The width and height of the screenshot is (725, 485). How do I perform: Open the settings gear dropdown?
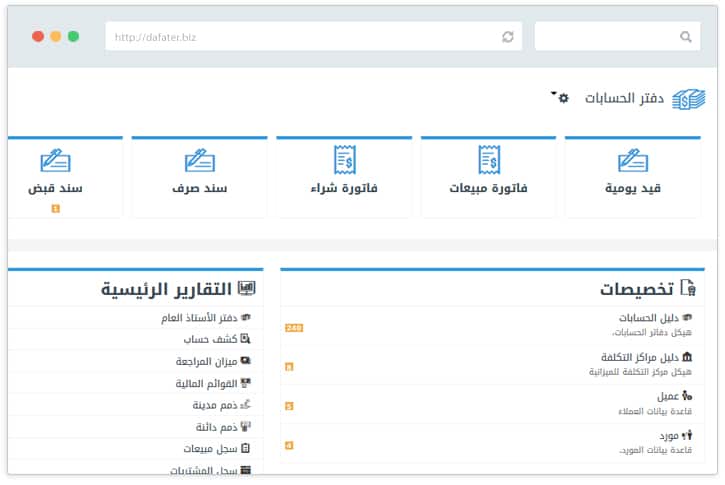click(x=562, y=98)
